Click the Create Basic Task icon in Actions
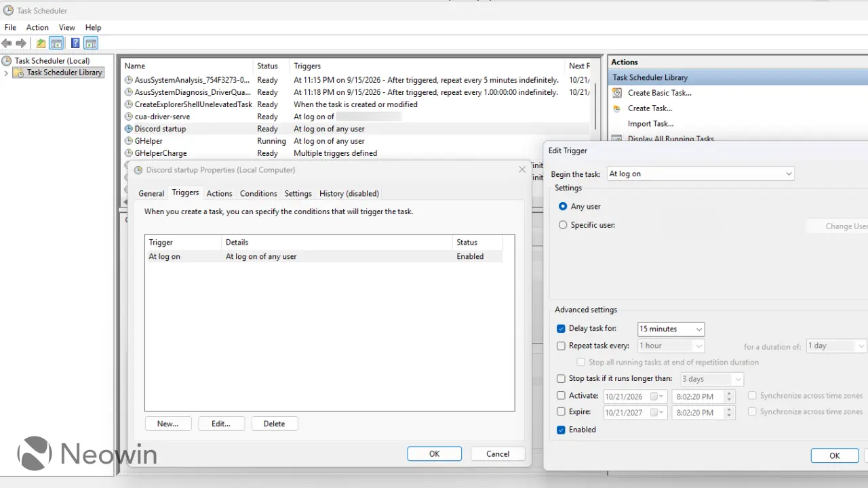 pyautogui.click(x=617, y=93)
